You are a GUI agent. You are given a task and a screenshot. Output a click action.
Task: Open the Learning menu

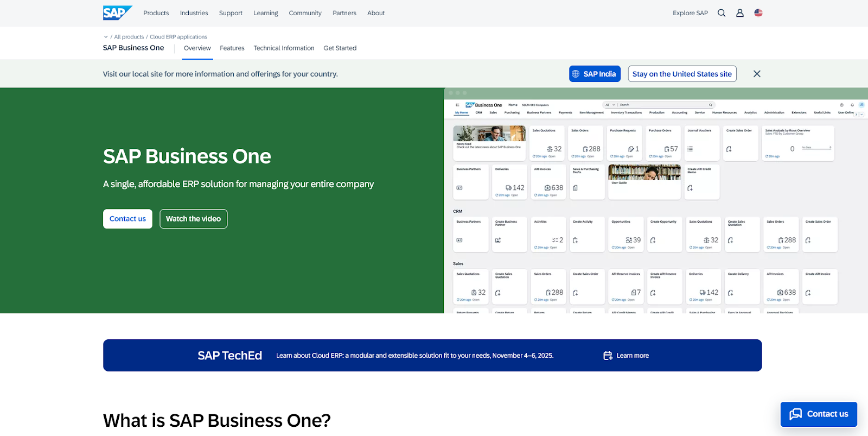click(x=266, y=13)
